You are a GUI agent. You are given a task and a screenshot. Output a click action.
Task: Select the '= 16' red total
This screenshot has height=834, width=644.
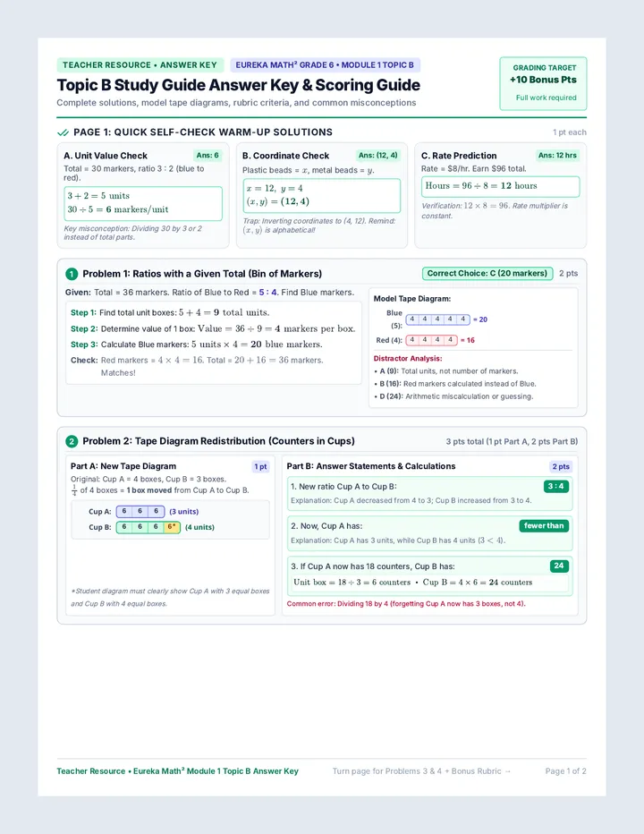pyautogui.click(x=468, y=340)
